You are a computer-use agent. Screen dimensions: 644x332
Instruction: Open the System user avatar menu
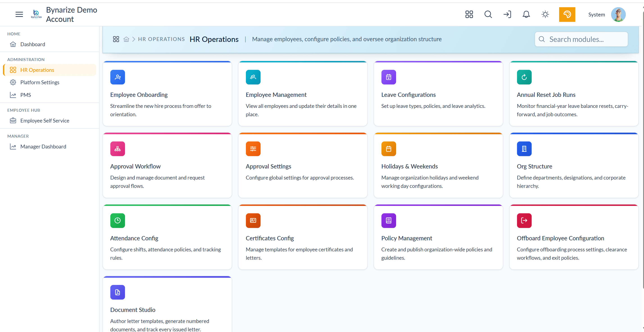point(618,14)
